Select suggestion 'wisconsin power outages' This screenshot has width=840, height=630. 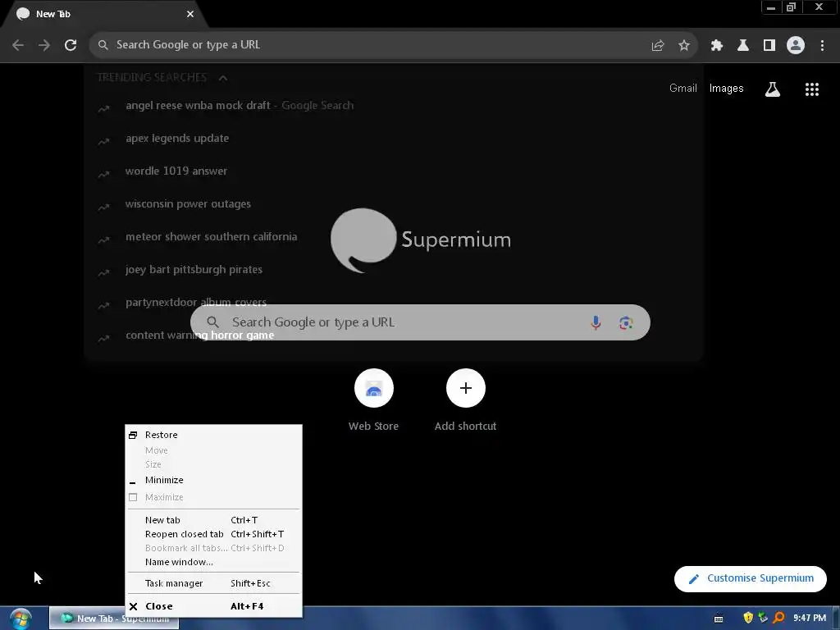tap(393, 204)
